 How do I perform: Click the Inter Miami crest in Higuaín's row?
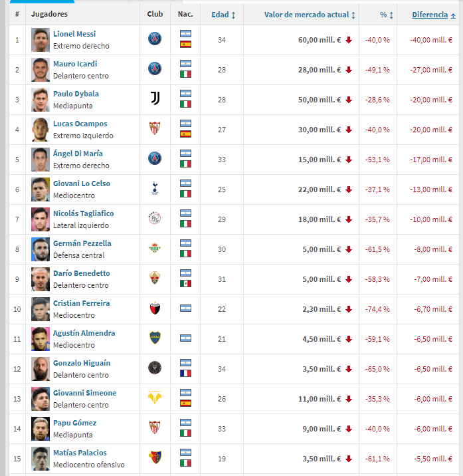coord(155,368)
